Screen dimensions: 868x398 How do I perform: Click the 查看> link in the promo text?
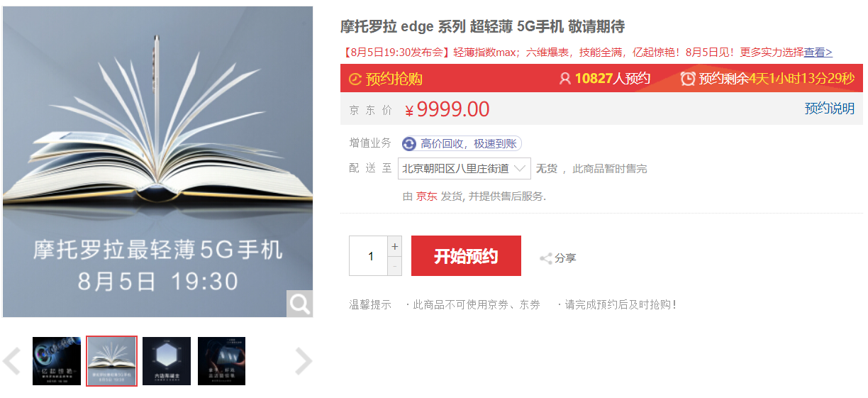[x=818, y=52]
